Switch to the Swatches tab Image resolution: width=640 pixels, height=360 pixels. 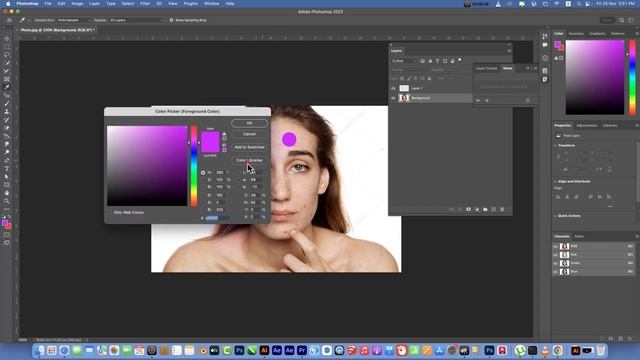pos(576,33)
